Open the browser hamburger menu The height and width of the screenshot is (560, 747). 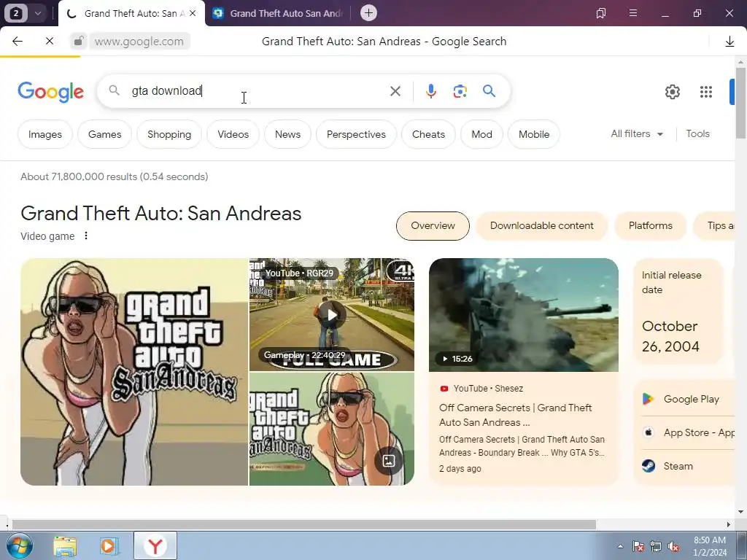(x=633, y=13)
